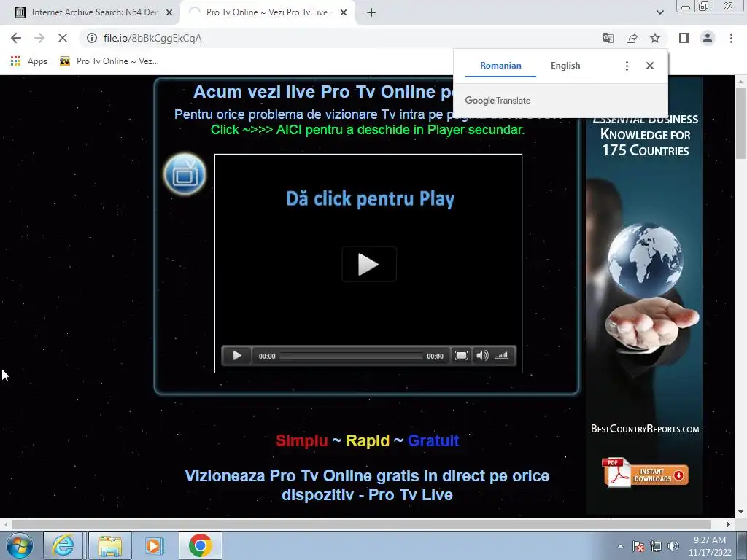Click the 'Simplu' red text

pyautogui.click(x=301, y=440)
